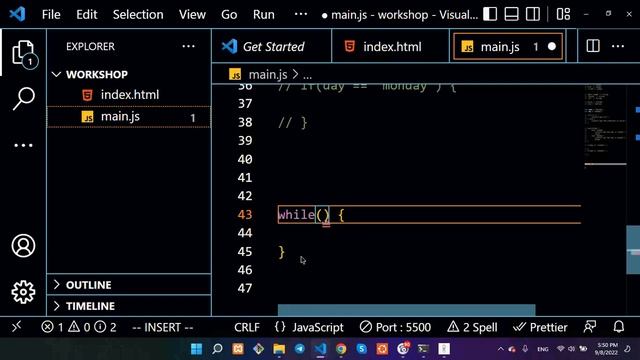The width and height of the screenshot is (640, 360).
Task: Click the -- INSERT -- vim mode indicator
Action: click(162, 327)
